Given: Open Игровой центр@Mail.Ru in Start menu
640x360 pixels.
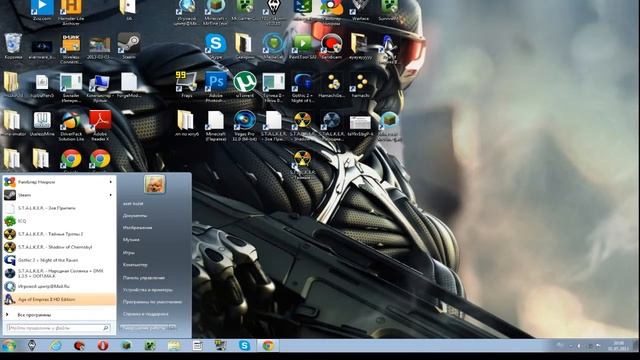Looking at the screenshot, I should pos(60,286).
